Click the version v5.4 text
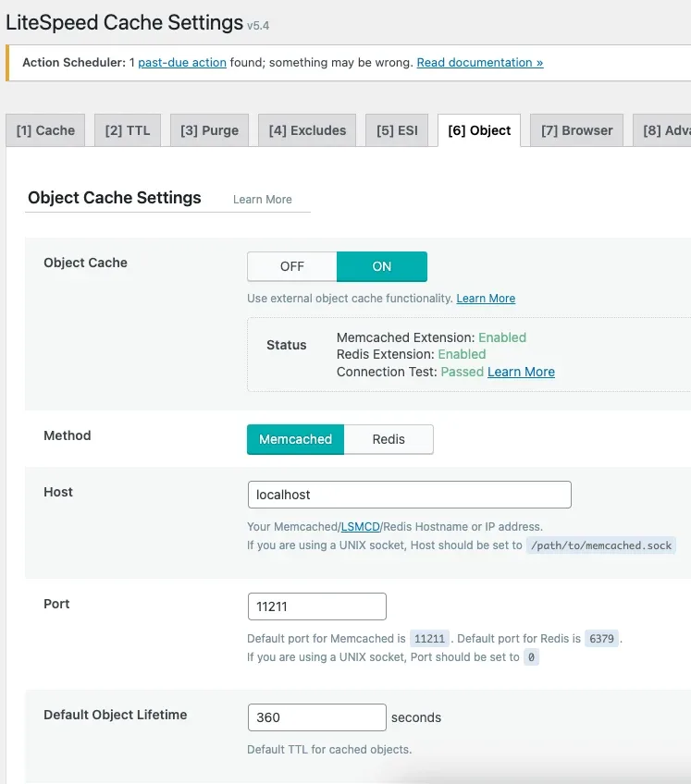This screenshot has width=691, height=784. pos(258,26)
